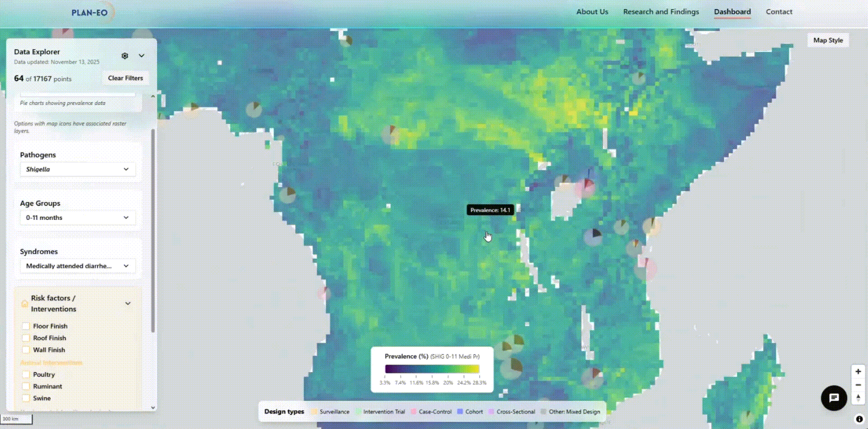This screenshot has width=868, height=429.
Task: Open the Age Groups 0-11 months dropdown
Action: point(78,218)
